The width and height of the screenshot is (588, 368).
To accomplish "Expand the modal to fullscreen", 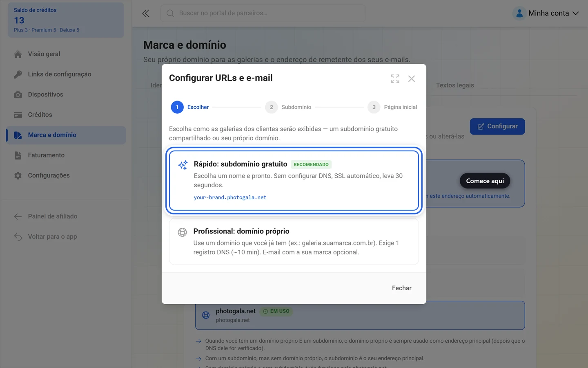I will [x=395, y=79].
